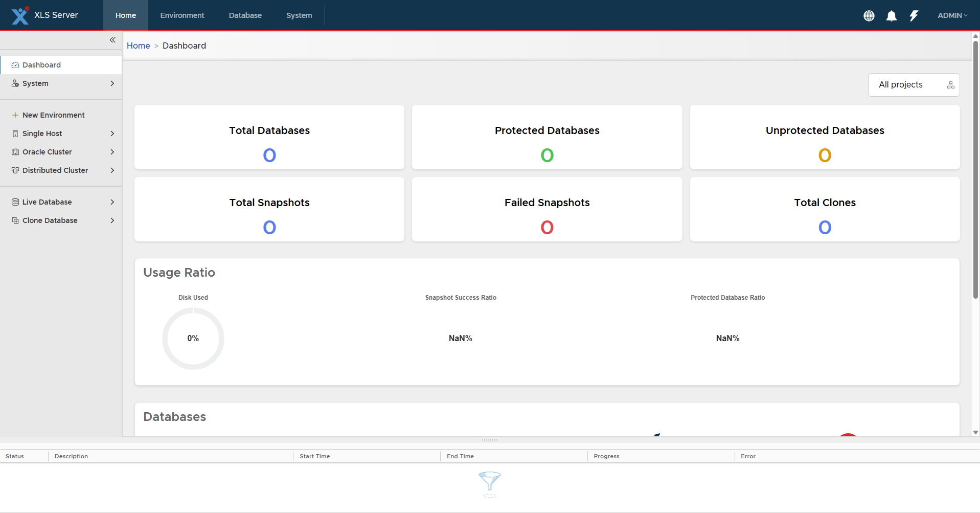Select Dashboard in the sidebar
The height and width of the screenshot is (513, 980).
(41, 65)
